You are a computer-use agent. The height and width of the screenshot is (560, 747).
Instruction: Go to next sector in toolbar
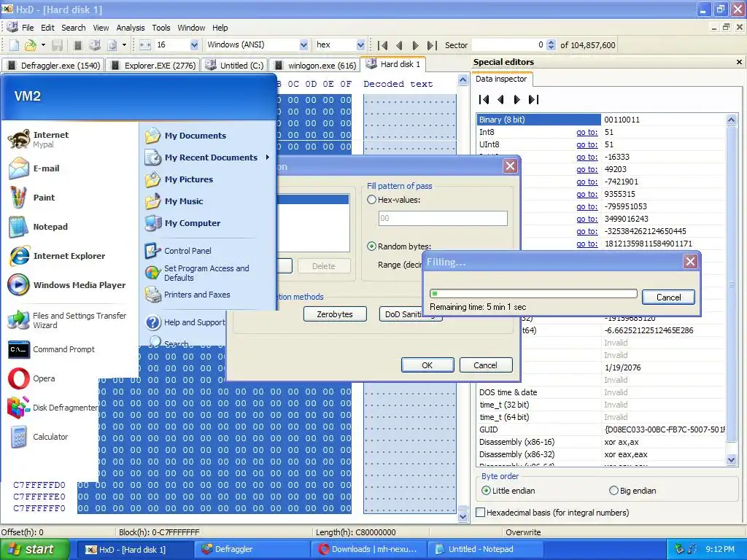tap(415, 45)
